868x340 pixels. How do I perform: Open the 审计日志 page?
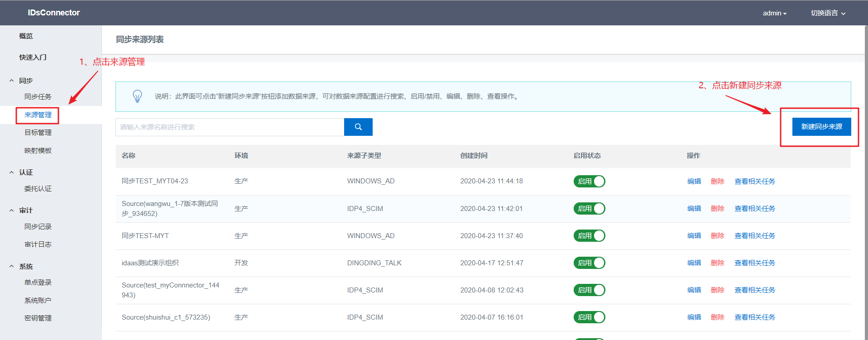coord(38,244)
